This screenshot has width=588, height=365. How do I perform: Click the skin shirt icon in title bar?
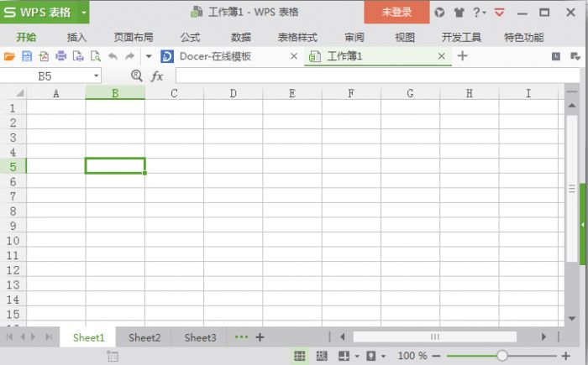pyautogui.click(x=459, y=13)
